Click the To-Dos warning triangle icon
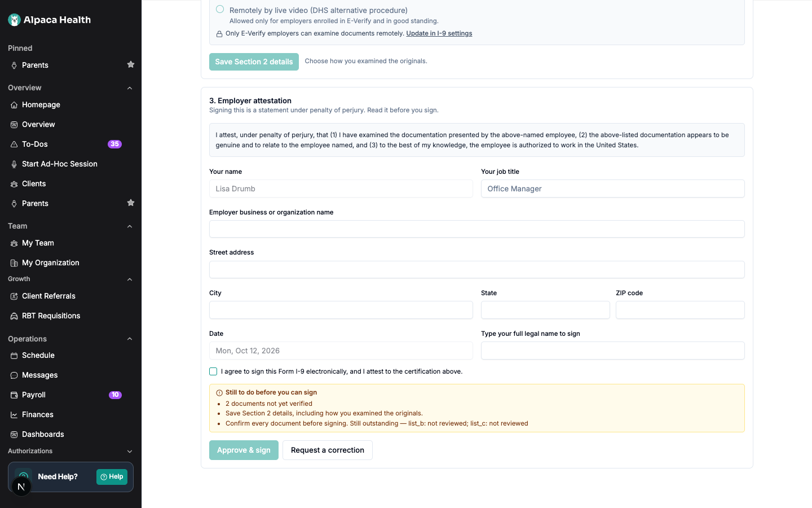Image resolution: width=812 pixels, height=508 pixels. [x=14, y=144]
